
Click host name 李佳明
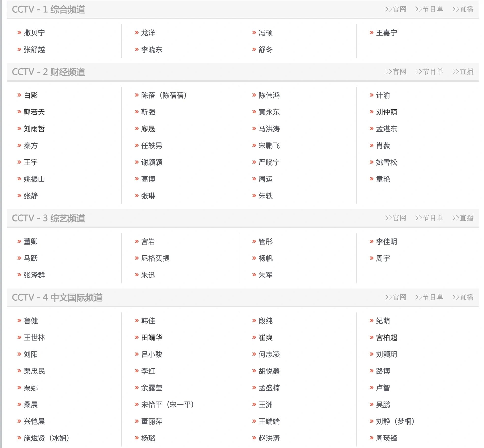pyautogui.click(x=387, y=242)
